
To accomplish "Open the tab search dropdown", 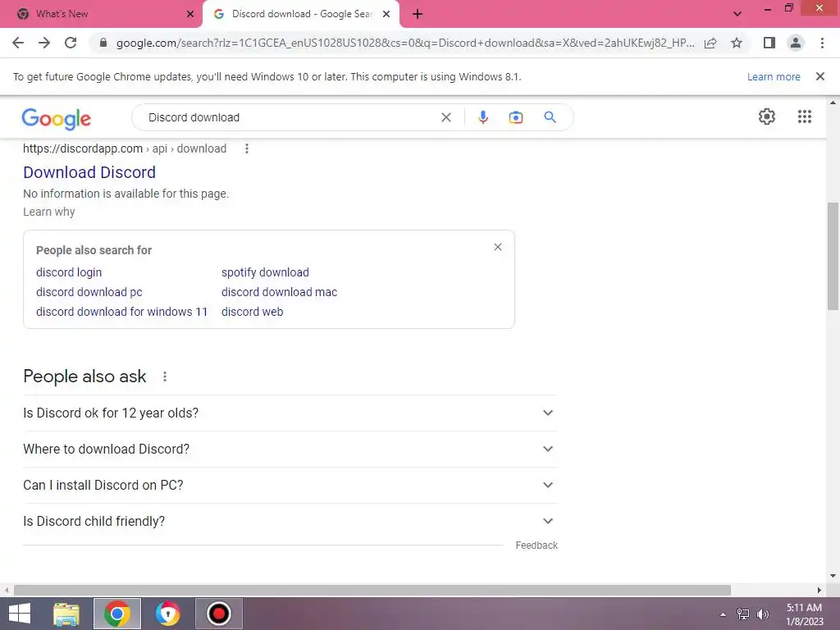I will [737, 14].
